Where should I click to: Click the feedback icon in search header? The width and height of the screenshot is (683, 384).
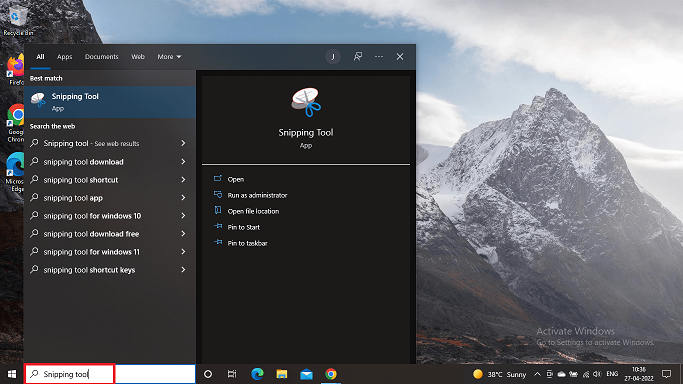point(358,57)
